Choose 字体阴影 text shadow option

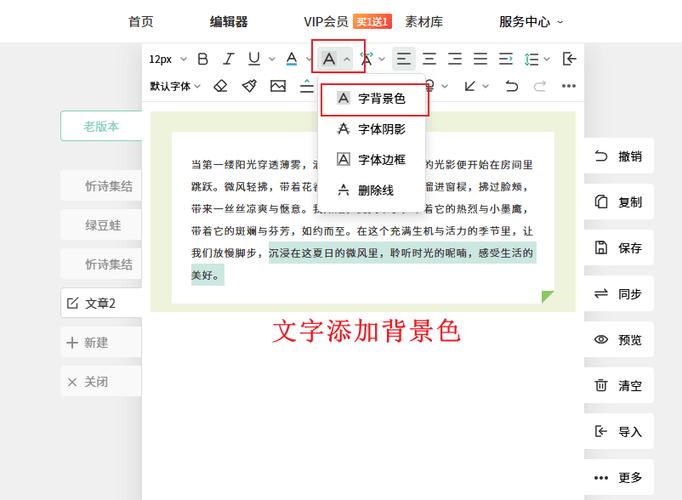click(372, 129)
